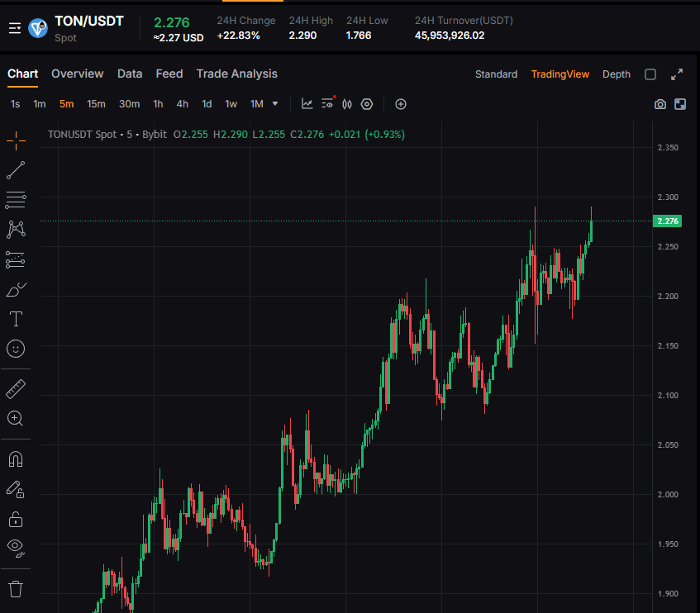Click the 2.350 price axis label
The height and width of the screenshot is (613, 700).
click(668, 148)
